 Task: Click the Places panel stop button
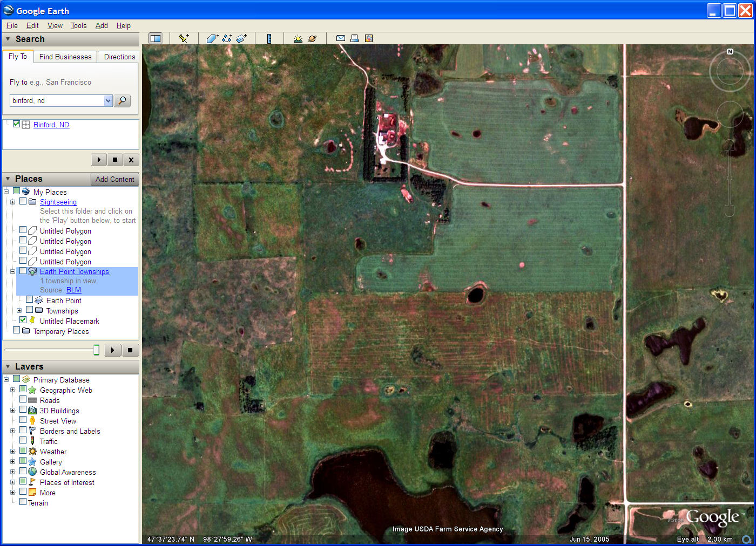130,350
